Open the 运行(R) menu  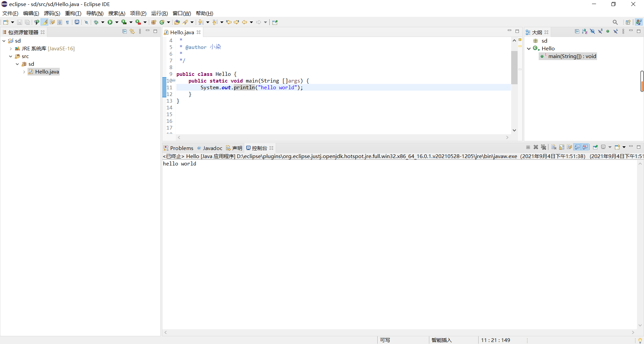pyautogui.click(x=159, y=13)
